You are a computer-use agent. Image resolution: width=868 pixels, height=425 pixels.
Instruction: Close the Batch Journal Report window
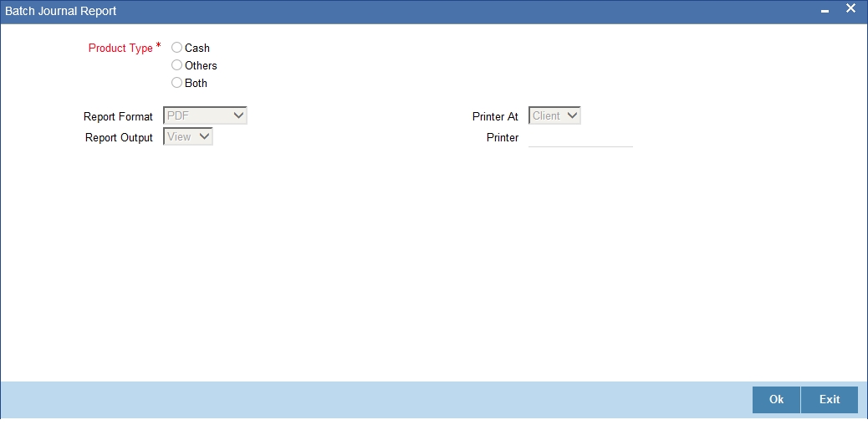click(850, 8)
